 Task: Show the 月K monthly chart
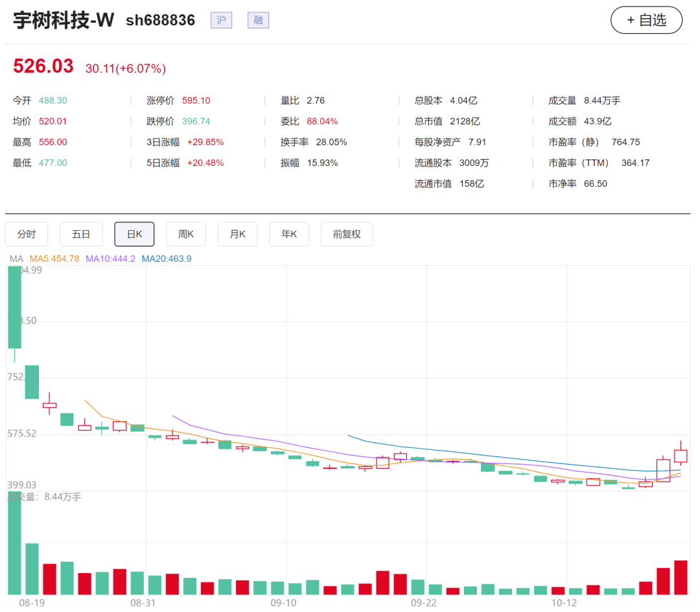(x=237, y=234)
